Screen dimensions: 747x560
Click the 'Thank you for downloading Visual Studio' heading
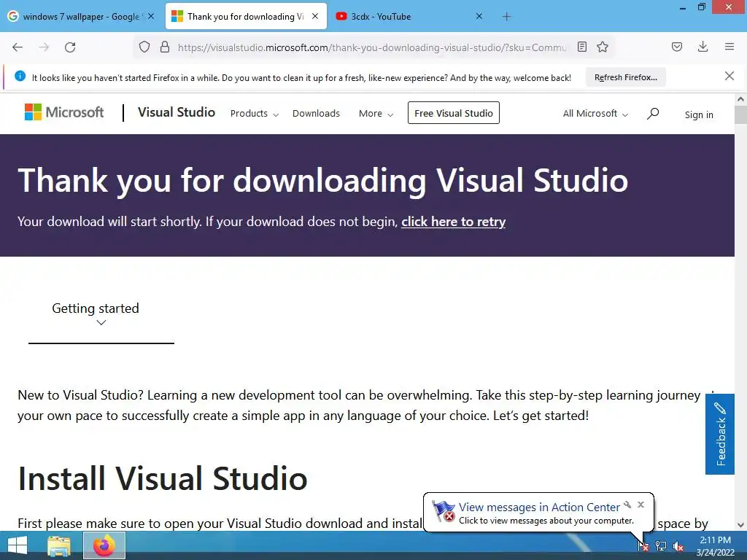(x=322, y=180)
